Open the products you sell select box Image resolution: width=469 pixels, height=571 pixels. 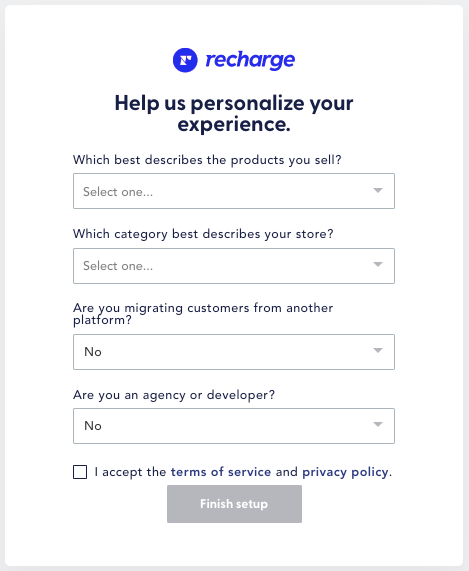pyautogui.click(x=234, y=191)
